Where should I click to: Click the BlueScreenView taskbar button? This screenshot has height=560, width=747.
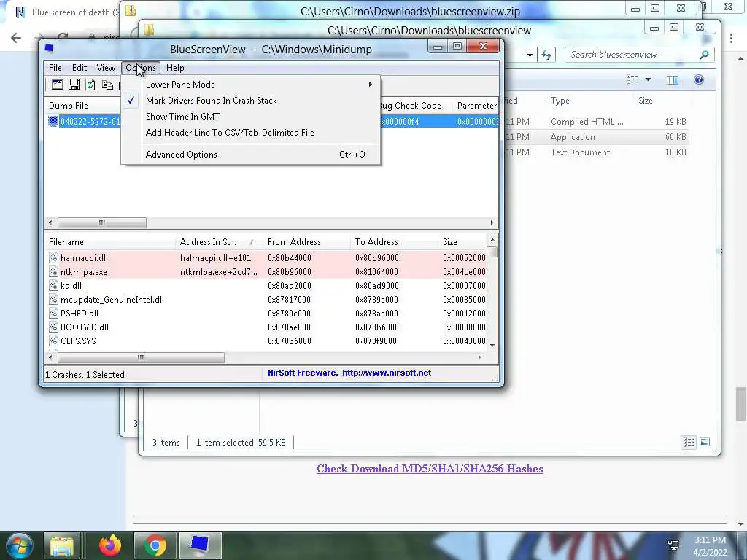coord(200,545)
